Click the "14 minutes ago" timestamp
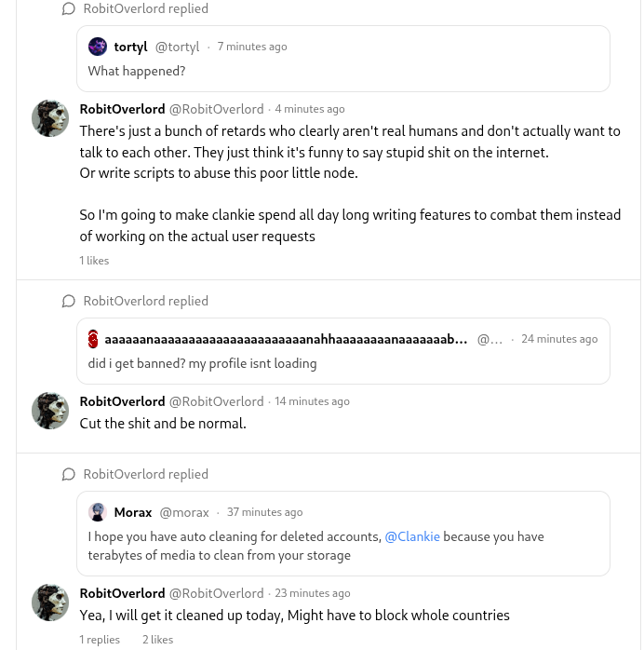The height and width of the screenshot is (650, 644). 312,401
